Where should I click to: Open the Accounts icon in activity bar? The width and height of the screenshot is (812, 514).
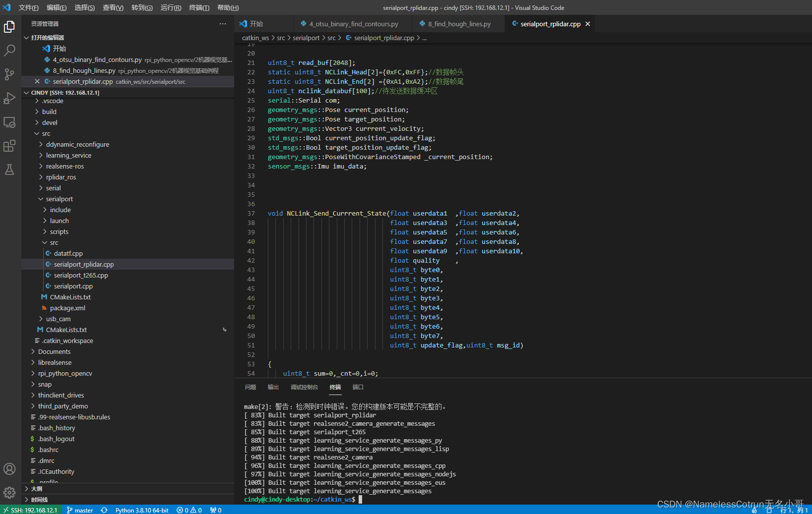pyautogui.click(x=9, y=469)
